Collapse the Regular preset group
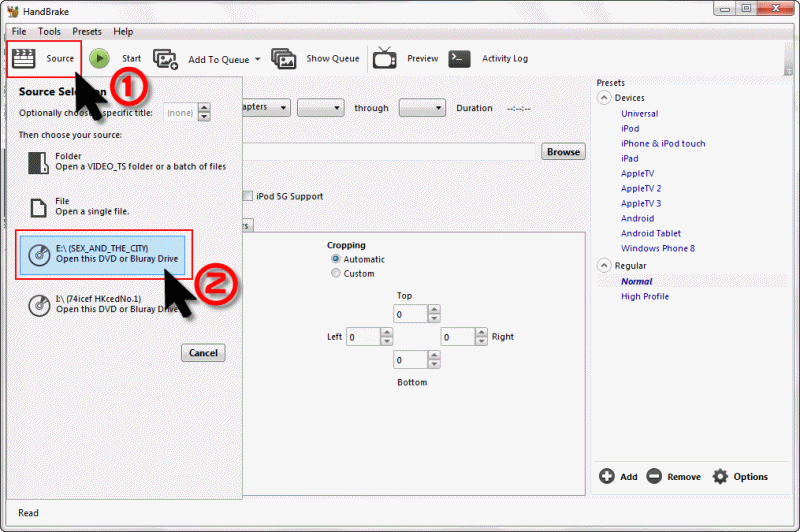The width and height of the screenshot is (800, 532). pos(604,265)
